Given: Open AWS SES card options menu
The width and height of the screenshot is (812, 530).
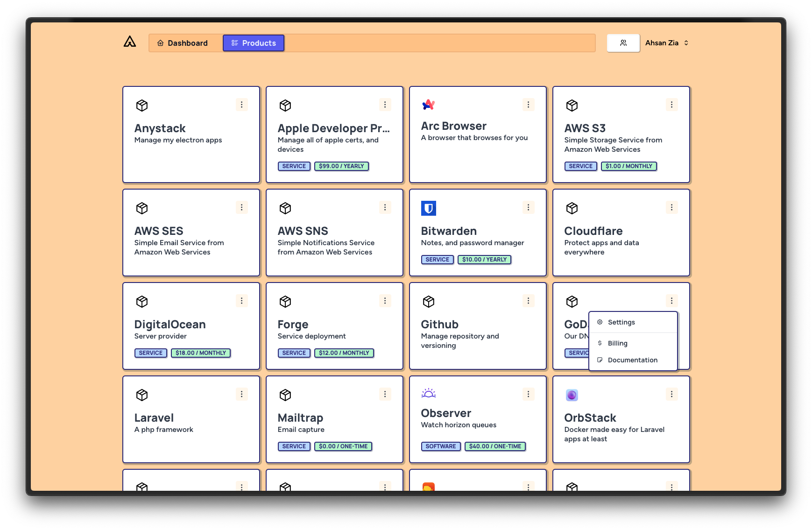Looking at the screenshot, I should [x=241, y=207].
